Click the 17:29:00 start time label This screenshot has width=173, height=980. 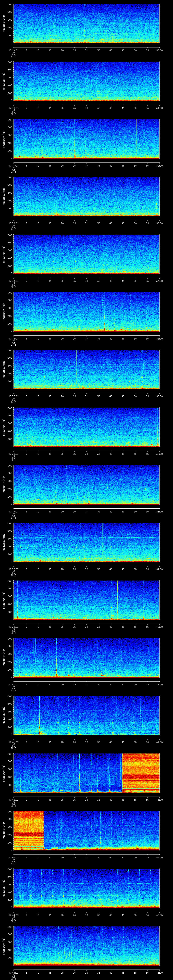point(13,50)
